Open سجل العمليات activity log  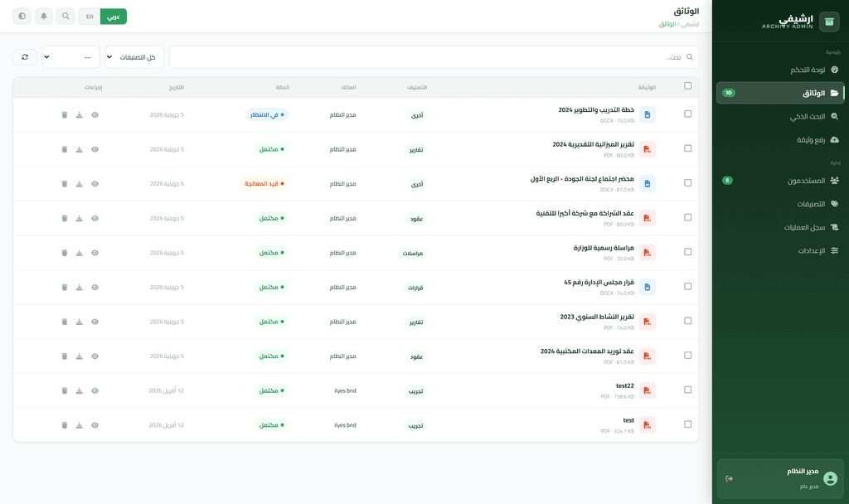[779, 227]
